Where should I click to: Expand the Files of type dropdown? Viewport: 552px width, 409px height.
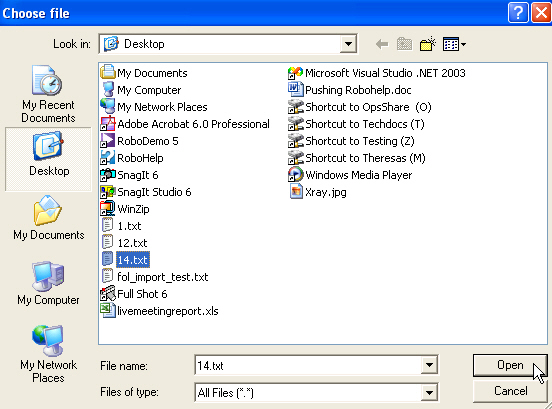click(429, 392)
